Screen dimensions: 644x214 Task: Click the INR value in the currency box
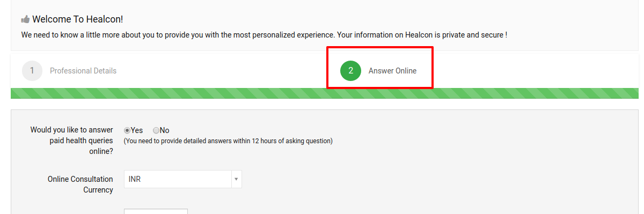pos(135,179)
